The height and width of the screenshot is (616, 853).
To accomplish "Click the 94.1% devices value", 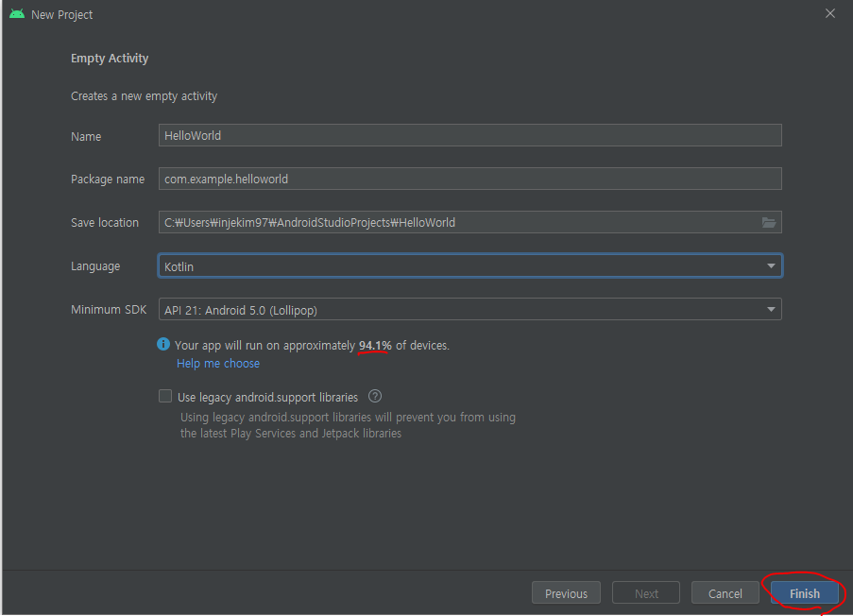I will (375, 346).
